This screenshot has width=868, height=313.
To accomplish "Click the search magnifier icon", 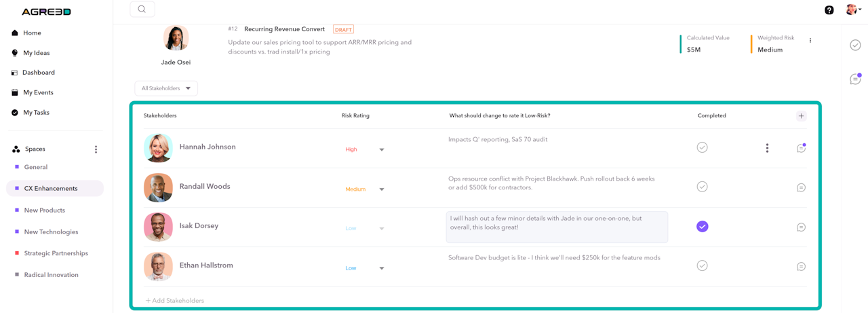I will (142, 10).
